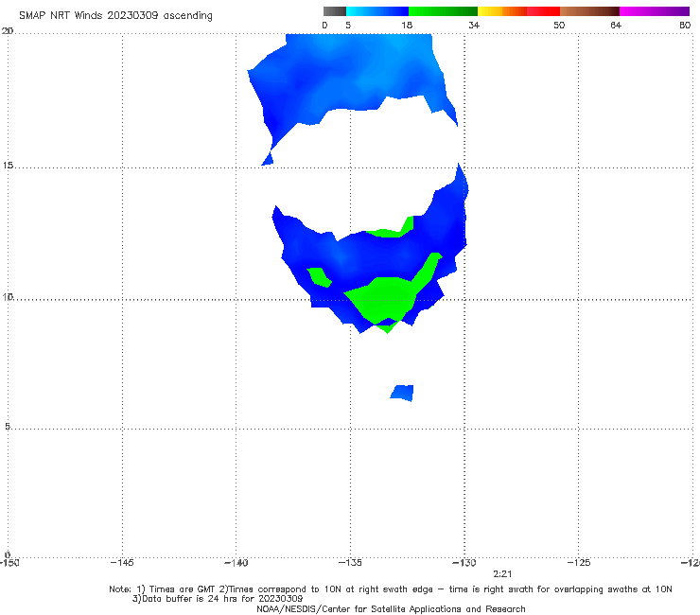
Task: Click the isolated small blue patch near 6N
Action: [x=403, y=393]
